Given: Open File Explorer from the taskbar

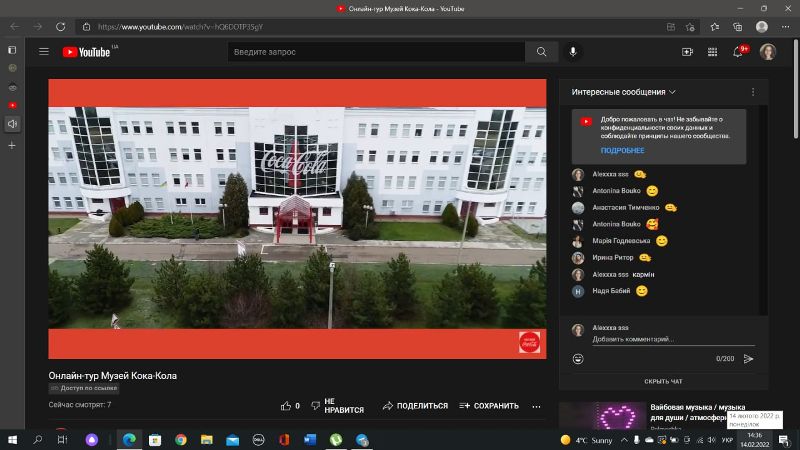Looking at the screenshot, I should [207, 439].
